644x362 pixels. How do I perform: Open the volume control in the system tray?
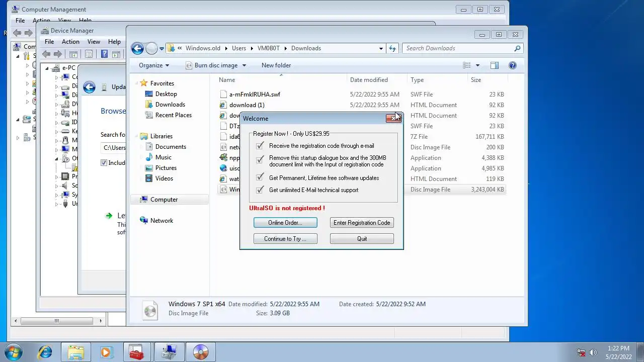pyautogui.click(x=593, y=352)
